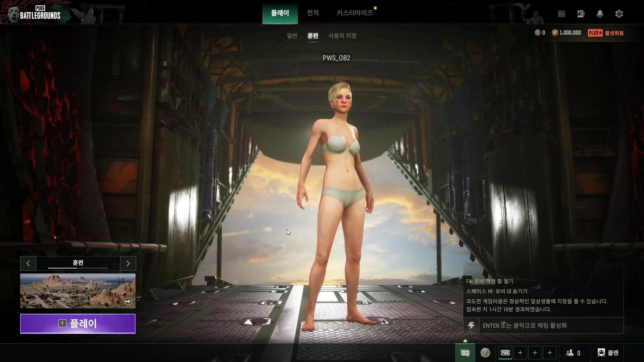Screen dimensions: 644x362
Task: Open settings gear
Action: coord(619,14)
